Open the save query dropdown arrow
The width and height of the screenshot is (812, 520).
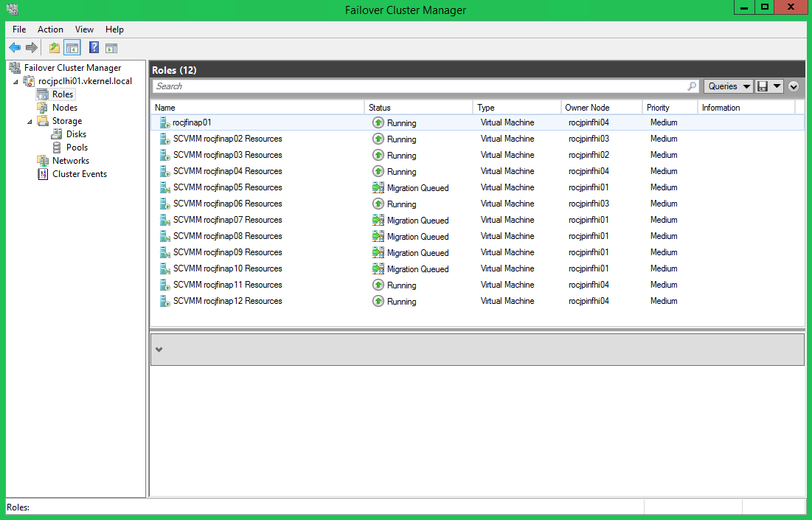[x=777, y=86]
